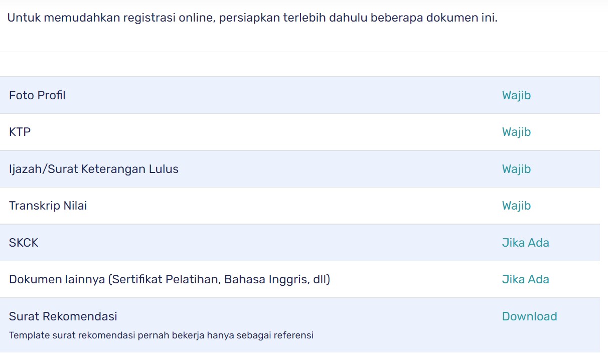Image resolution: width=608 pixels, height=364 pixels.
Task: Click Wajib status in the KTP row
Action: 516,132
